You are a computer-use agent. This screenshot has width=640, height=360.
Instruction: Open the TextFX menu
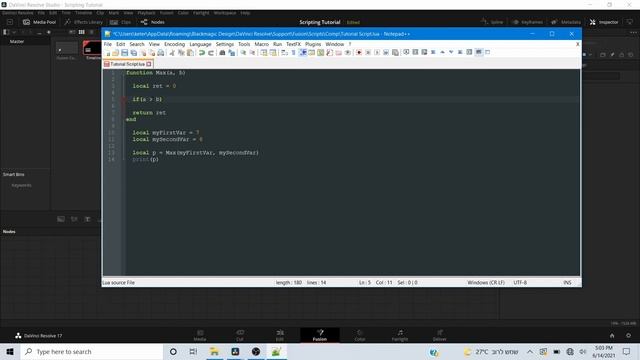click(293, 44)
